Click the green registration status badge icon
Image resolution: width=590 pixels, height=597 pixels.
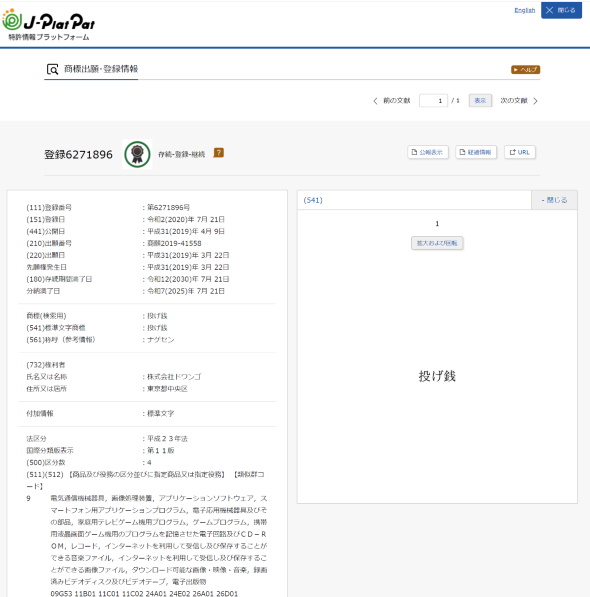[137, 154]
